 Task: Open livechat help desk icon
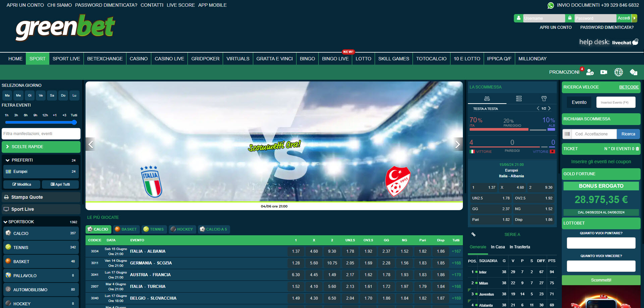pyautogui.click(x=635, y=42)
